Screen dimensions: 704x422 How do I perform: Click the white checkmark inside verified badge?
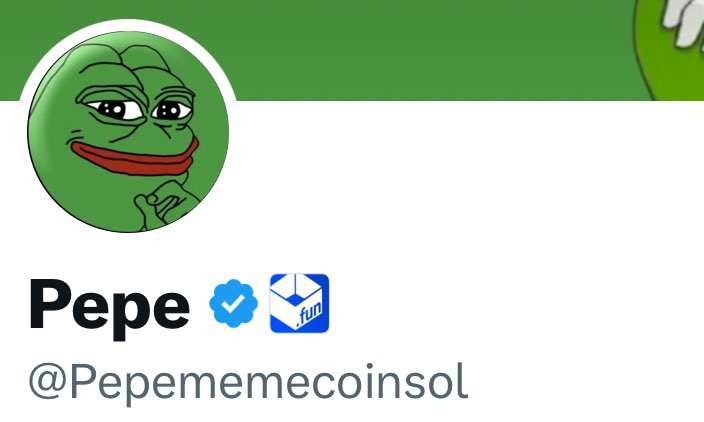click(233, 303)
